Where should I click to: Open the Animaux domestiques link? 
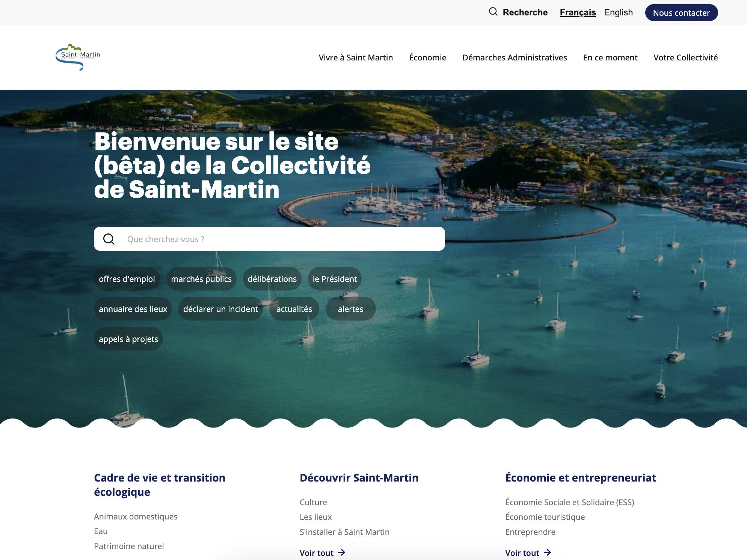pos(136,516)
